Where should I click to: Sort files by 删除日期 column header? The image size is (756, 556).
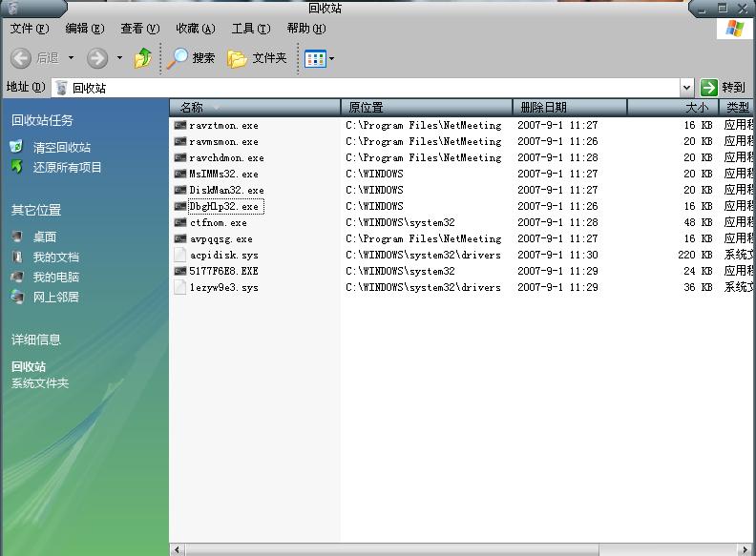pos(569,107)
